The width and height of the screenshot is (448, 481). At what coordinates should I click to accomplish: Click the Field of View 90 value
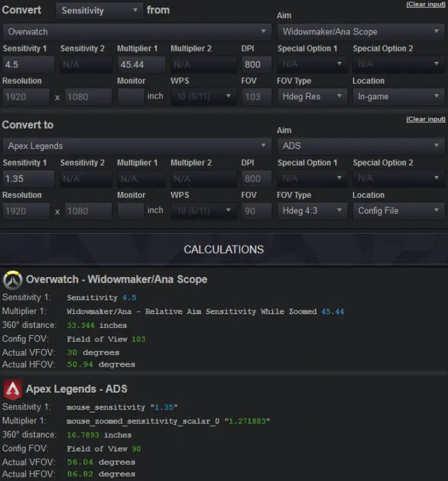pos(104,449)
